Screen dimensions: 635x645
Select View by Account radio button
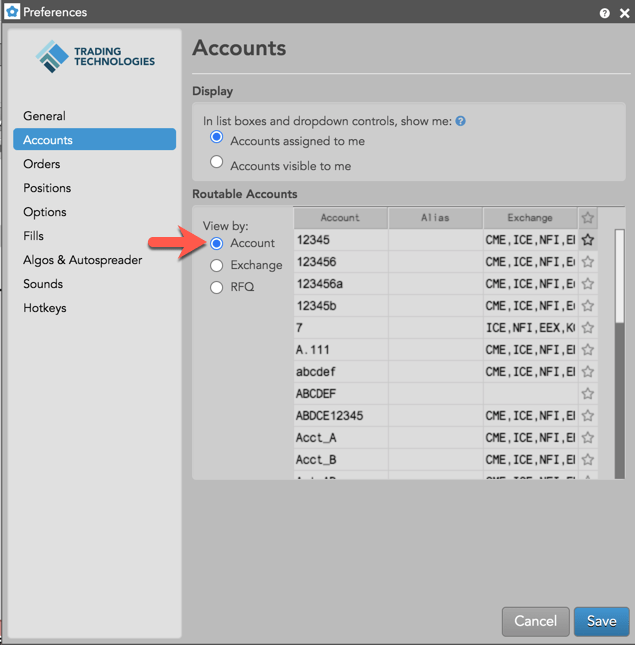pos(216,244)
